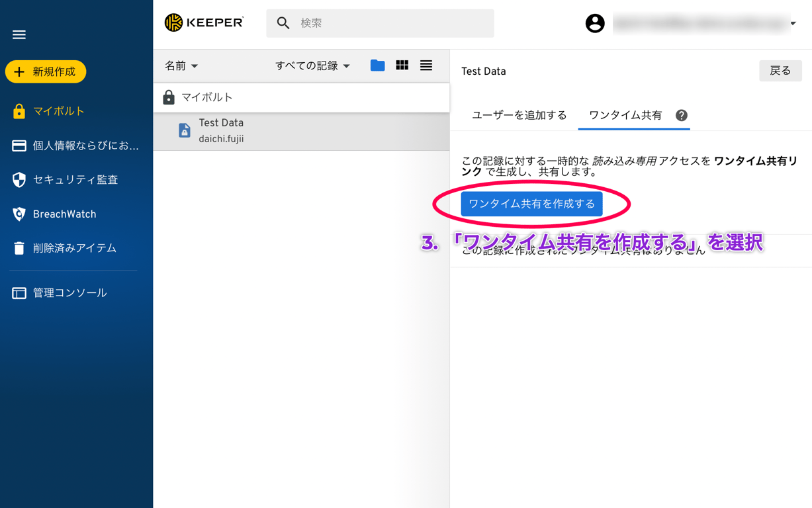Click ワンタイム共有を作成する button

pos(531,204)
